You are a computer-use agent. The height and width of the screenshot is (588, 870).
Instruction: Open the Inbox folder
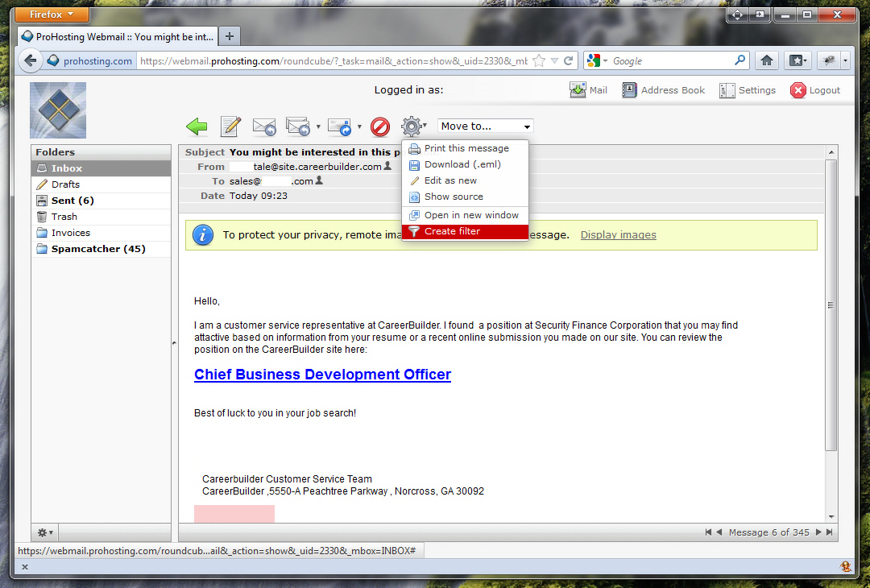[x=101, y=168]
